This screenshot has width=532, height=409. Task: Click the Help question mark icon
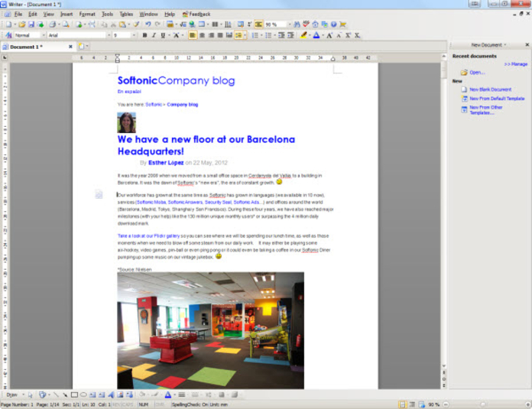[x=334, y=24]
